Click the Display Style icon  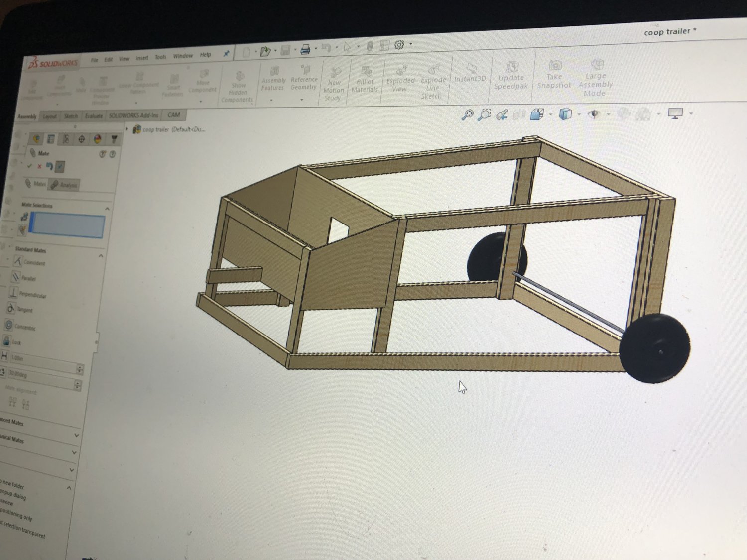(565, 114)
